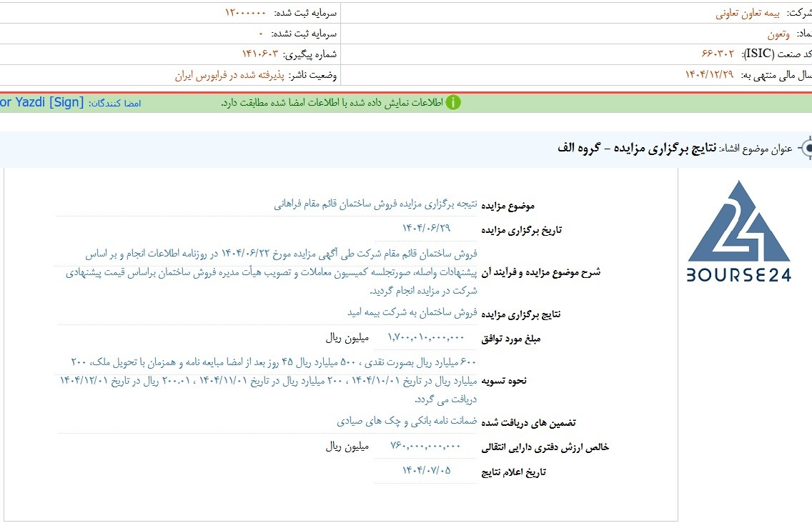Click the "نتایج برگزاری مزایده" field label in the table

coord(520,314)
